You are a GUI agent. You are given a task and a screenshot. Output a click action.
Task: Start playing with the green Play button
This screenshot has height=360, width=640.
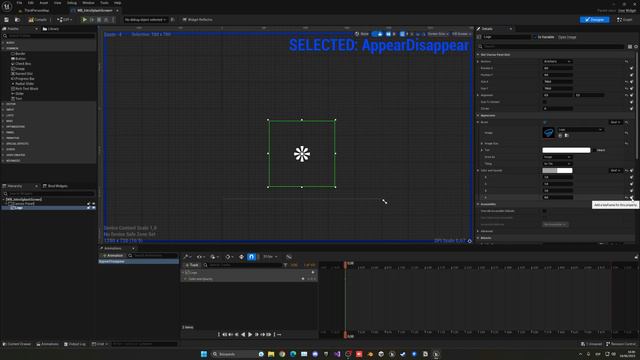(x=84, y=20)
